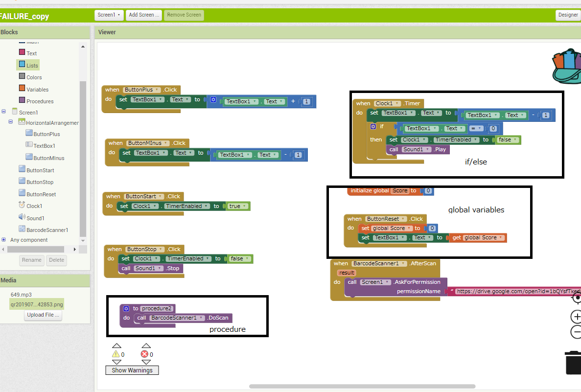581x392 pixels.
Task: Select BarcodeScanner1 in component tree
Action: pos(47,230)
